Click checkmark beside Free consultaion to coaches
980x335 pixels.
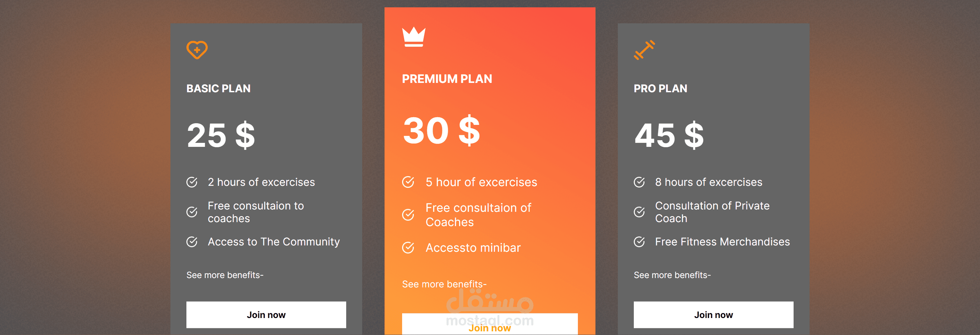coord(192,212)
